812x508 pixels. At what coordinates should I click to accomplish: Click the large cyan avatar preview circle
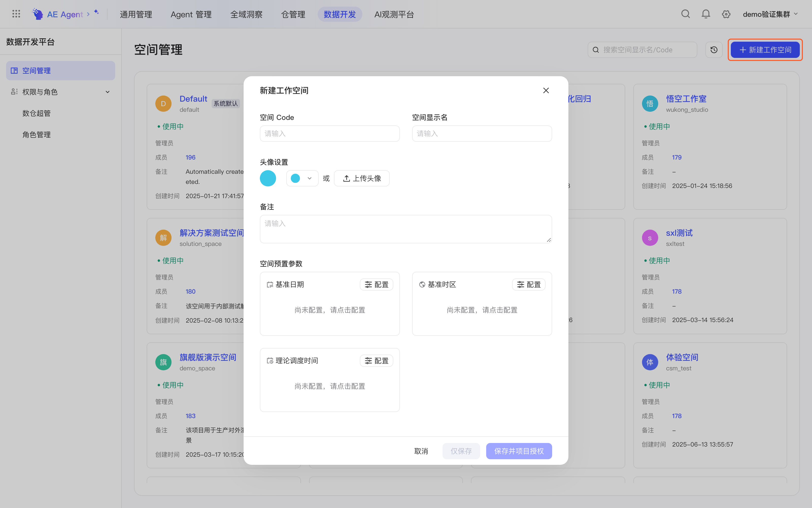[268, 178]
